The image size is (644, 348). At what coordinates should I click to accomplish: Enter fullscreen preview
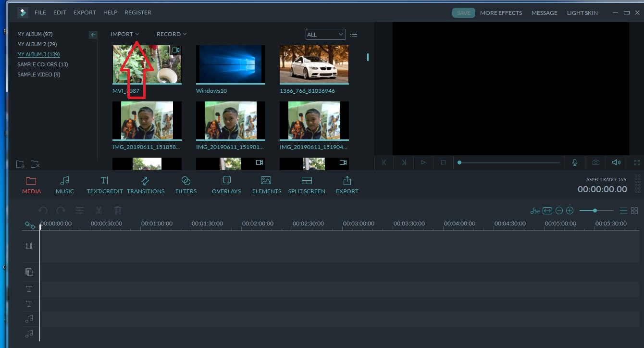tap(637, 162)
